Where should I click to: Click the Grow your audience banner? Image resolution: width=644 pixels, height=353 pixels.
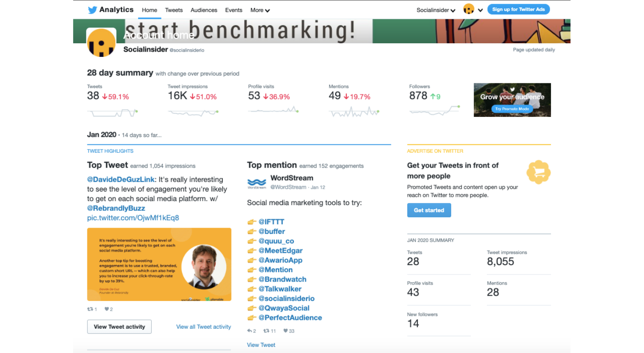tap(512, 100)
